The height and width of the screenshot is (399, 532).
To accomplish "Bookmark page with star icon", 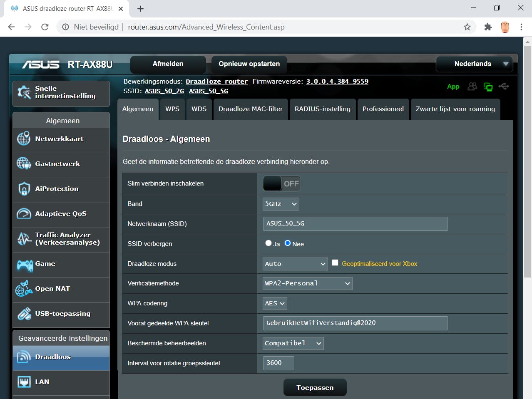I will 467,27.
